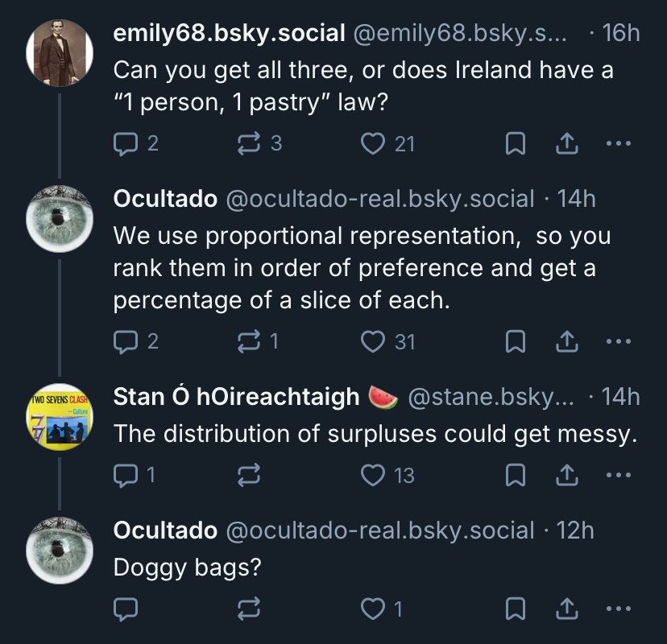Open more options on proportional representation post
This screenshot has height=644, width=667.
[618, 342]
